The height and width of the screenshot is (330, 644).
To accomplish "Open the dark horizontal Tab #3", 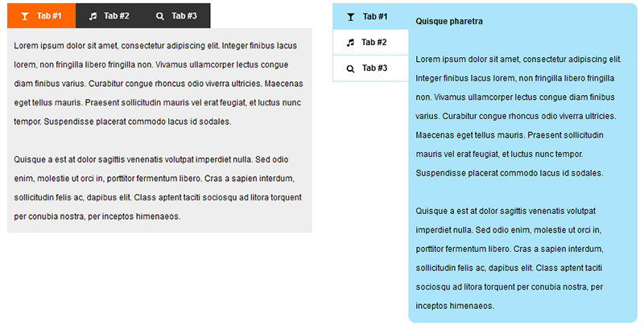I will (x=176, y=15).
